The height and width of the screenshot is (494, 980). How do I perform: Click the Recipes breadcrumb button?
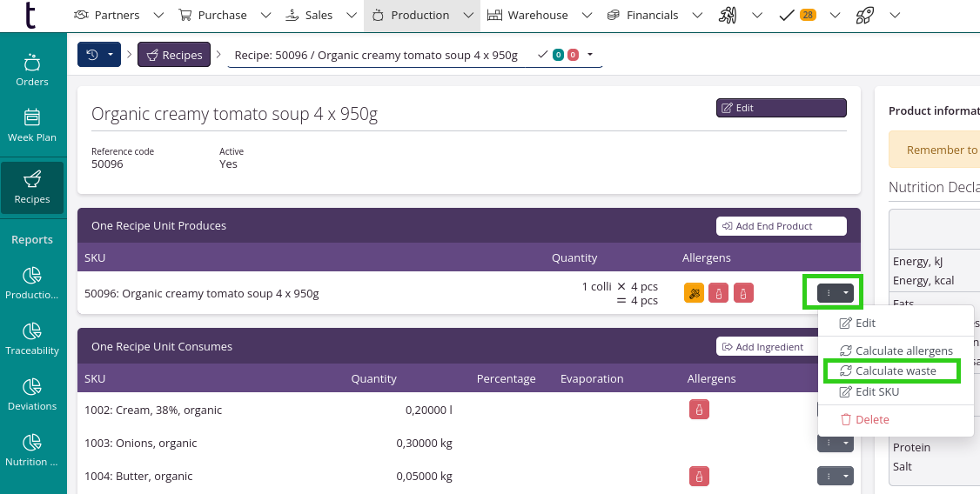click(174, 55)
